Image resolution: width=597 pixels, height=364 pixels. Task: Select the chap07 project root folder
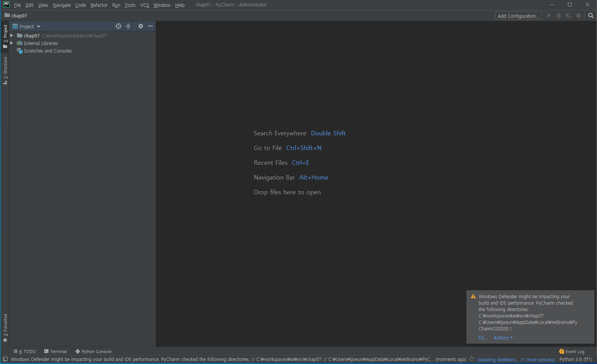32,36
